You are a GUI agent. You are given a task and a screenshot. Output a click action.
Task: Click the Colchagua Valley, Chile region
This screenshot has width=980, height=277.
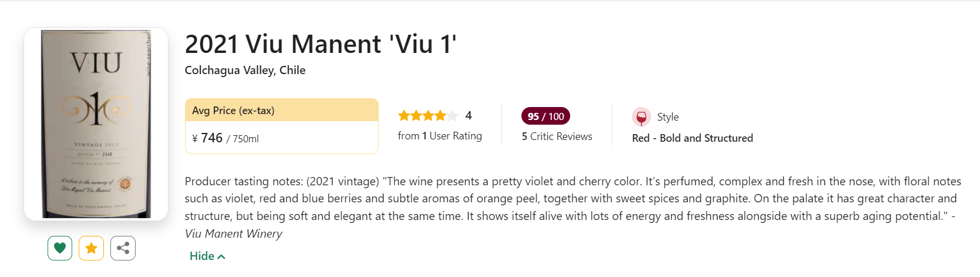tap(245, 70)
